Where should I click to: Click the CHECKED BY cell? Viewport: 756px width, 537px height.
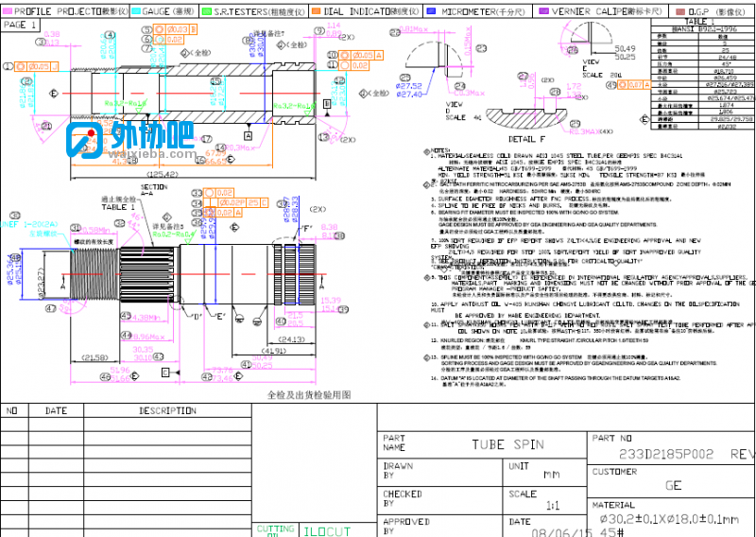439,499
